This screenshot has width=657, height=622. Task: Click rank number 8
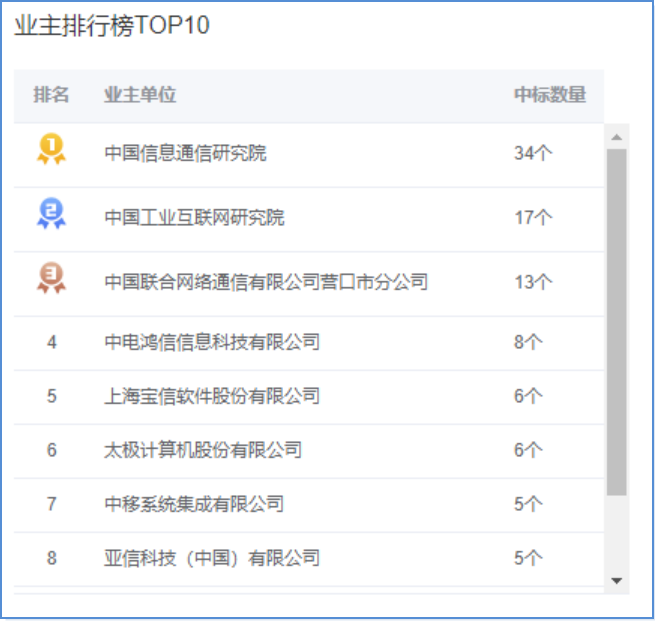(52, 560)
